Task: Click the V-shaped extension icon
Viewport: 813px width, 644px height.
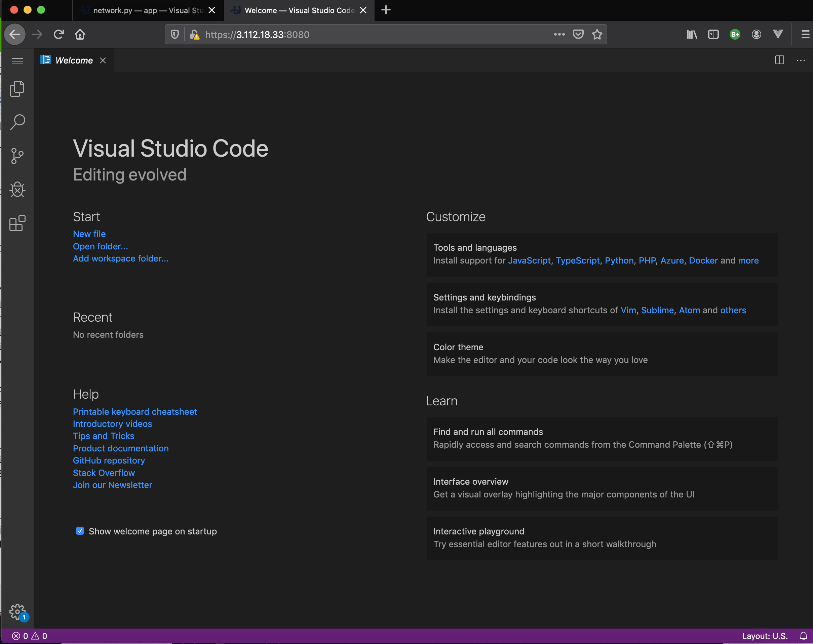Action: tap(778, 34)
